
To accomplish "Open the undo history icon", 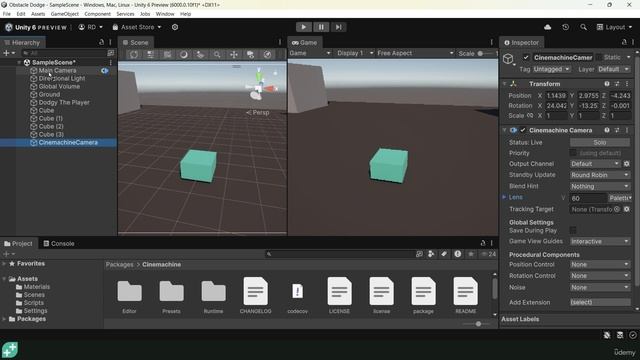I will pos(565,27).
